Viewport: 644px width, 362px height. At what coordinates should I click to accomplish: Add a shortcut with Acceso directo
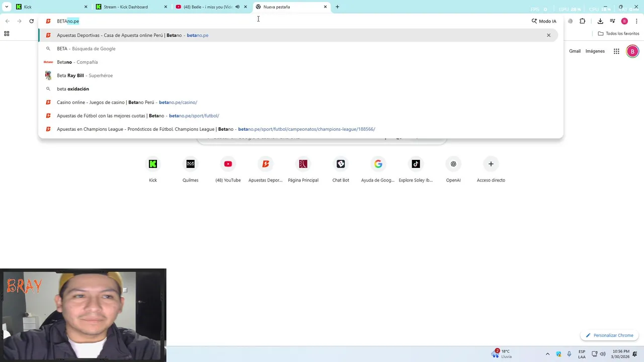[491, 170]
